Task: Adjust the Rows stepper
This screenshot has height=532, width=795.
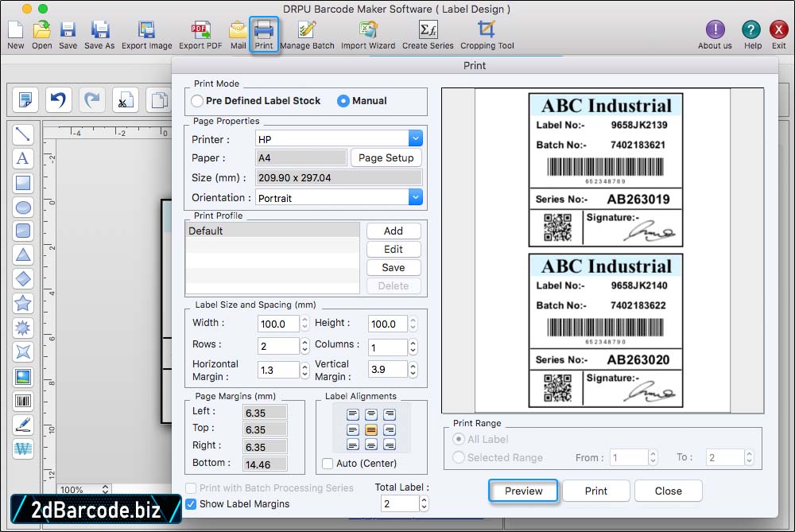Action: coord(304,346)
